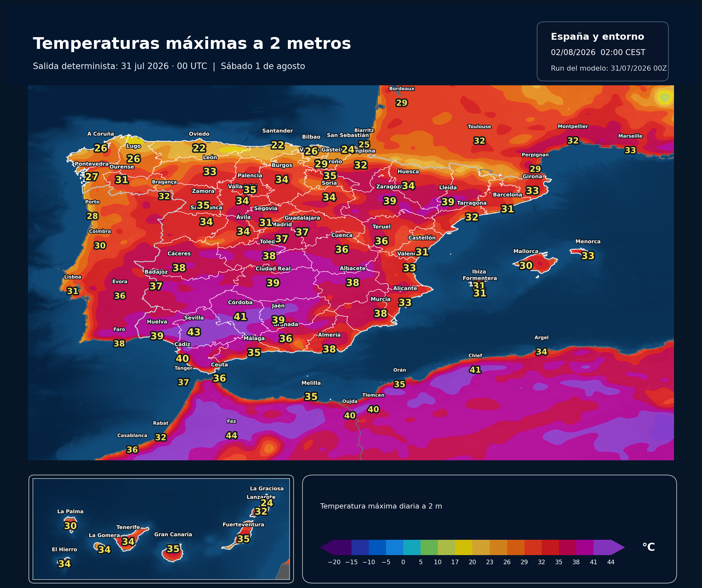Click the '°C' unit label
This screenshot has width=702, height=588.
649,547
